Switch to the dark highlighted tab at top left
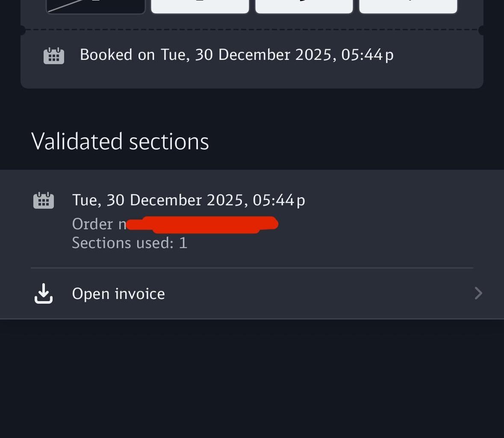Viewport: 504px width, 438px height. 96,5
